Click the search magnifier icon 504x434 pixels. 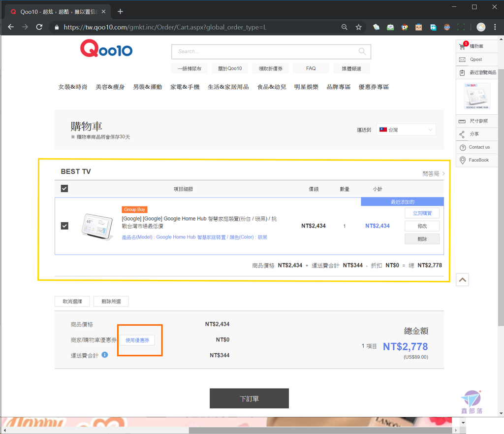pyautogui.click(x=362, y=51)
